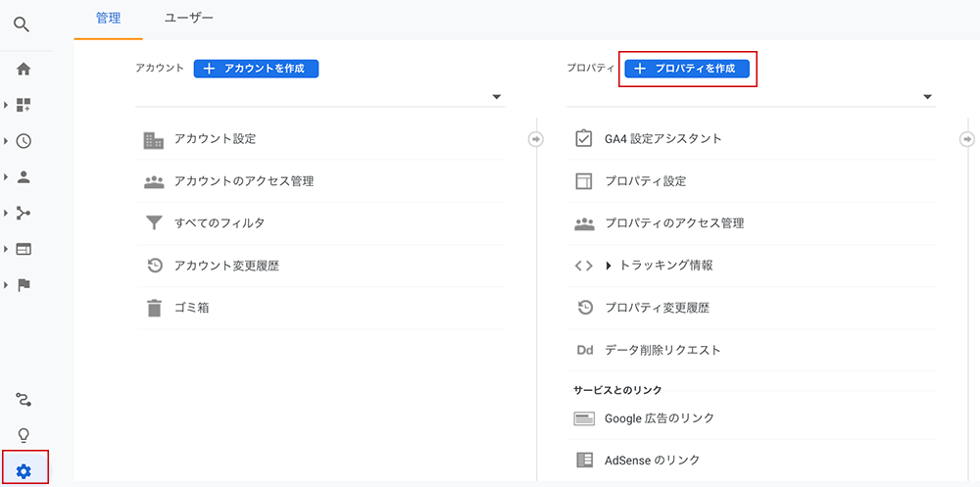This screenshot has width=980, height=487.
Task: Expand the Realtime sidebar arrow
Action: pos(6,141)
